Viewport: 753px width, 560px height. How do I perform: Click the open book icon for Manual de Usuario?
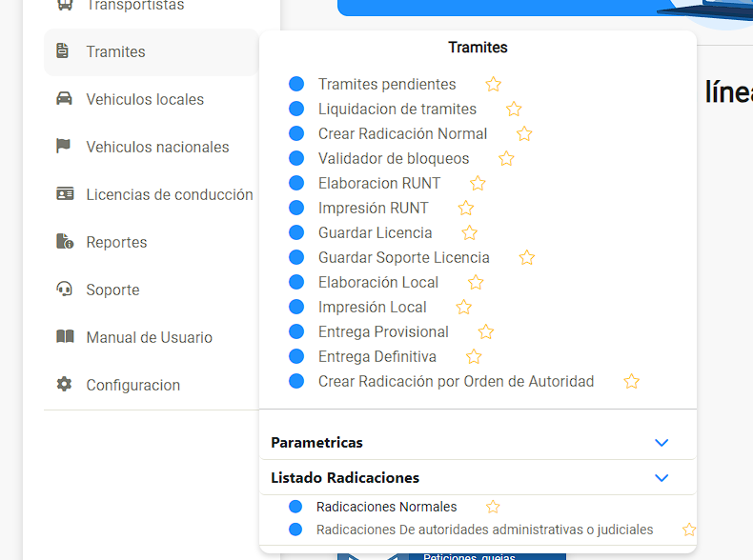(65, 336)
